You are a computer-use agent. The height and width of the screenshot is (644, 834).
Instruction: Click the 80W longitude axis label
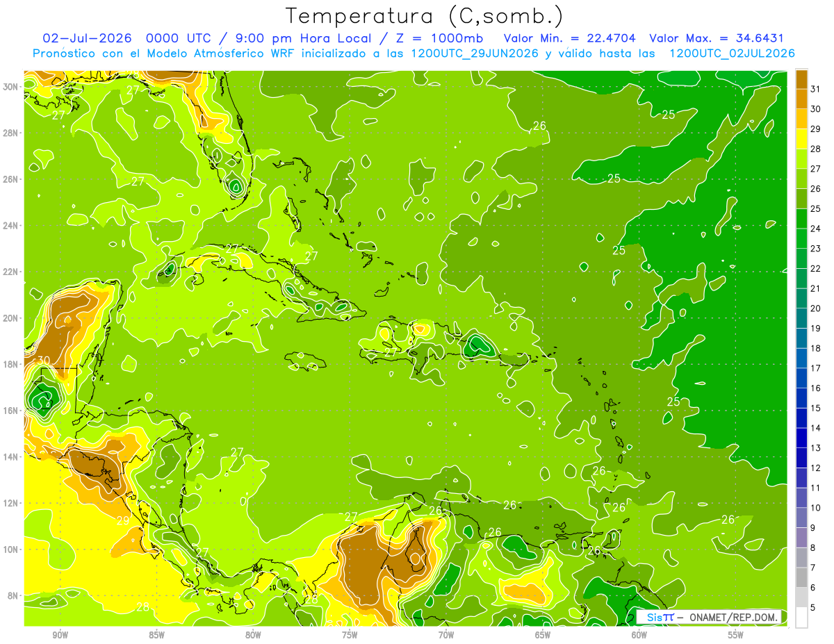(x=253, y=635)
